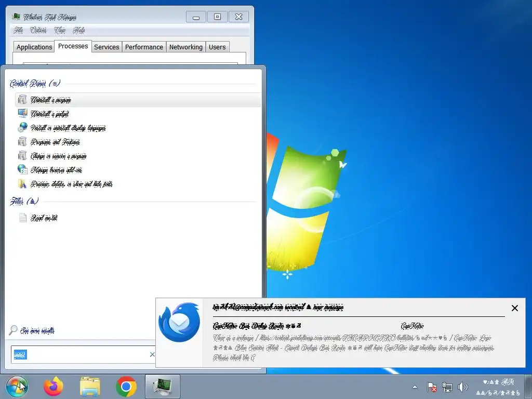Show hidden tray icons arrow
Viewport: 532px width, 399px height.
coord(415,387)
